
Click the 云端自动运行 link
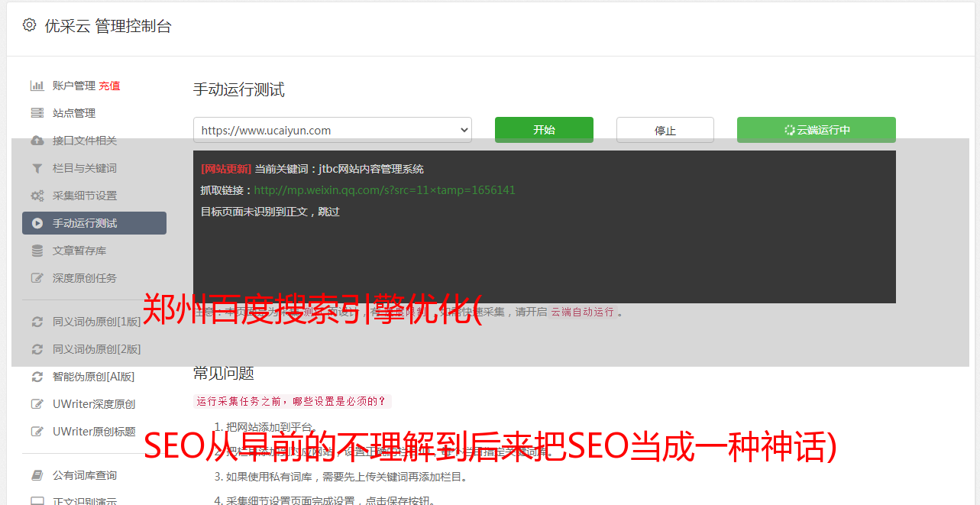coord(582,312)
